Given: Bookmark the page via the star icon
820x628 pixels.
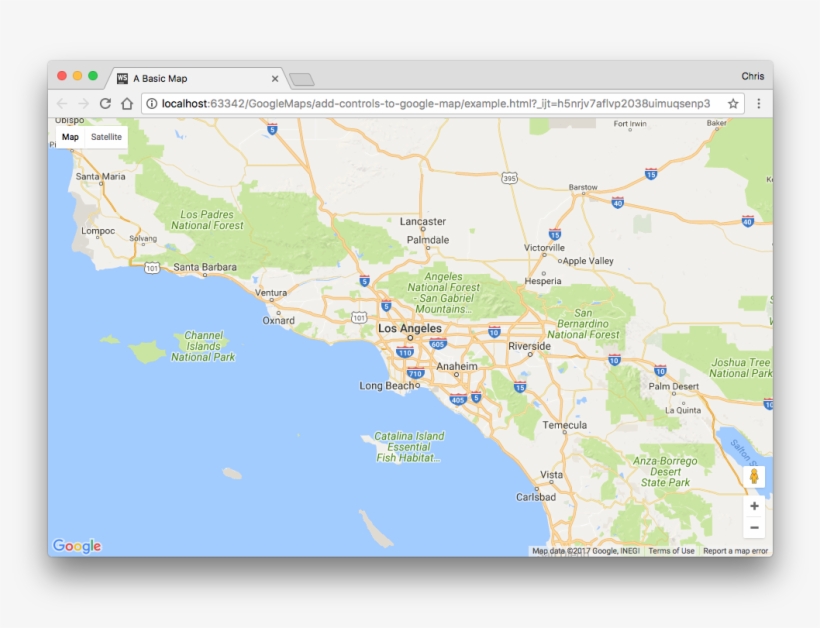Looking at the screenshot, I should click(x=731, y=103).
